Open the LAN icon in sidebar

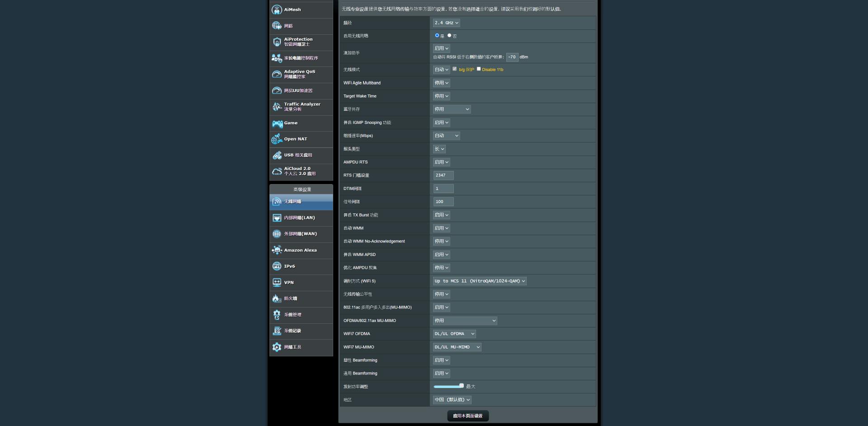pos(277,218)
